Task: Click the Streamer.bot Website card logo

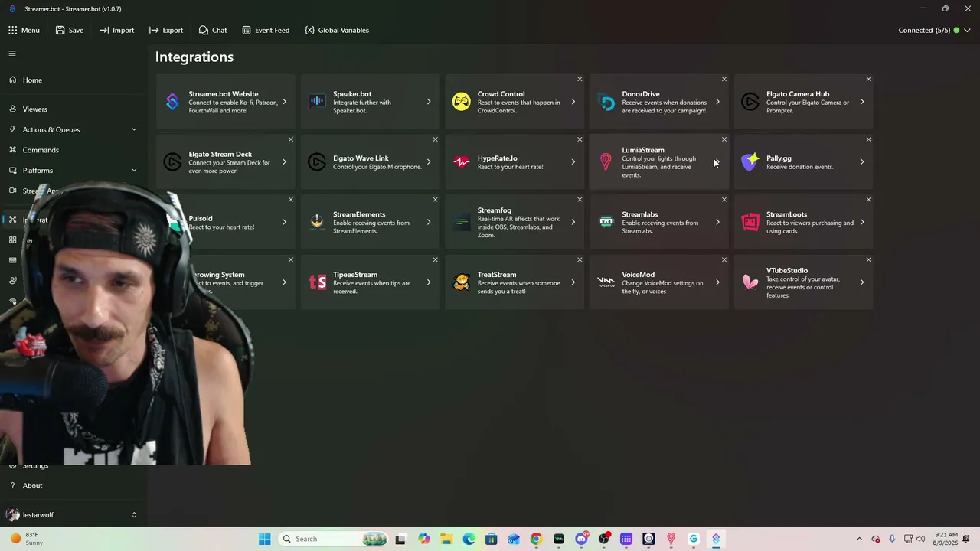Action: click(172, 102)
